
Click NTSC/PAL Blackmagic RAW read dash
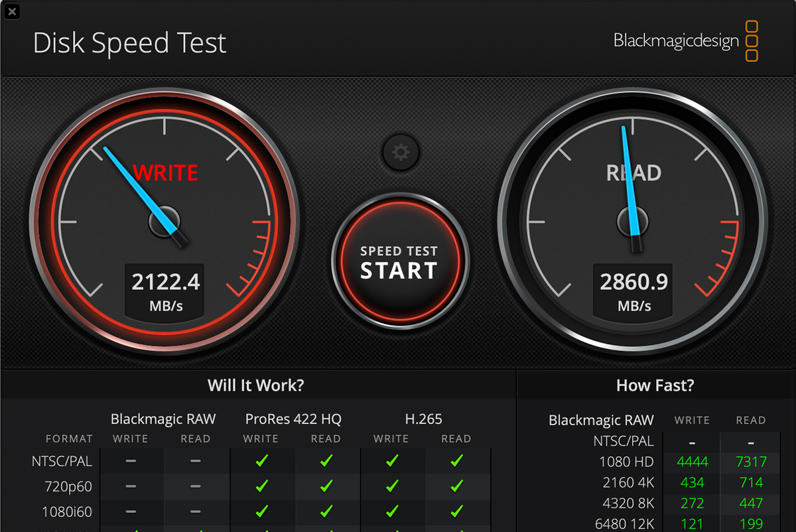[x=195, y=460]
